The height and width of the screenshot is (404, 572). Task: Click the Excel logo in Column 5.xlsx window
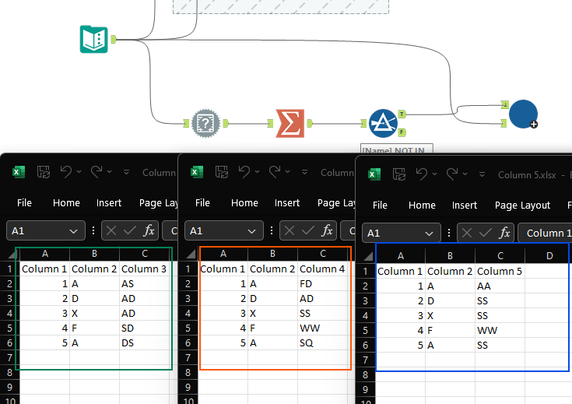tap(374, 174)
